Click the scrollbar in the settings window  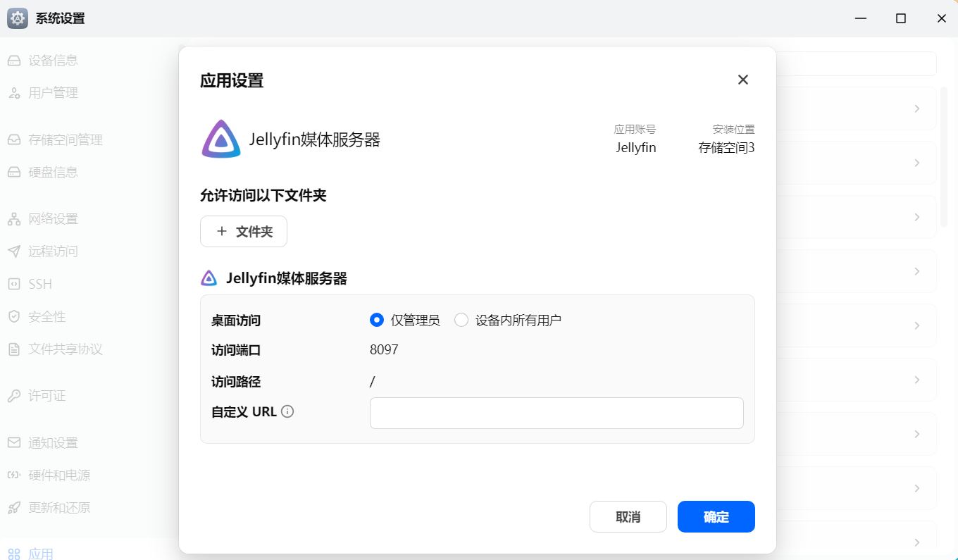pyautogui.click(x=944, y=156)
